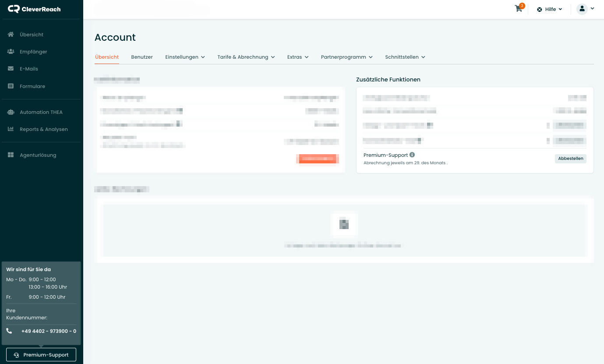Click the Formulare list icon
This screenshot has width=604, height=364.
coord(11,86)
